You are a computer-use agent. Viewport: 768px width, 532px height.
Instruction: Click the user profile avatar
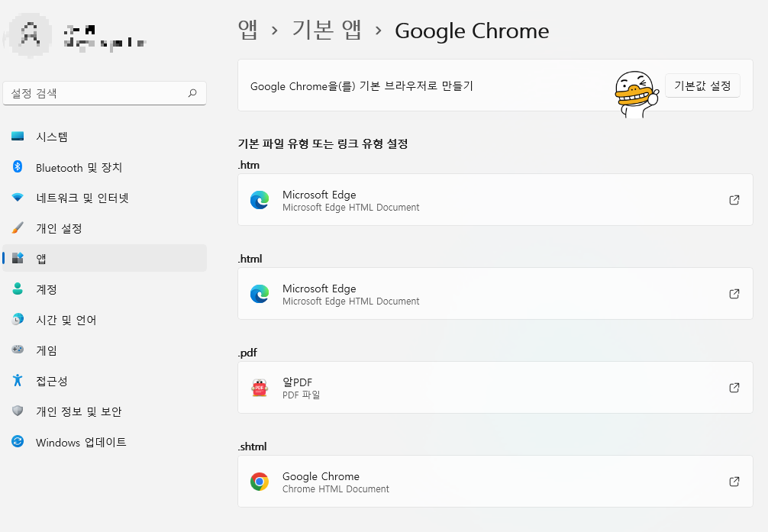tap(31, 35)
